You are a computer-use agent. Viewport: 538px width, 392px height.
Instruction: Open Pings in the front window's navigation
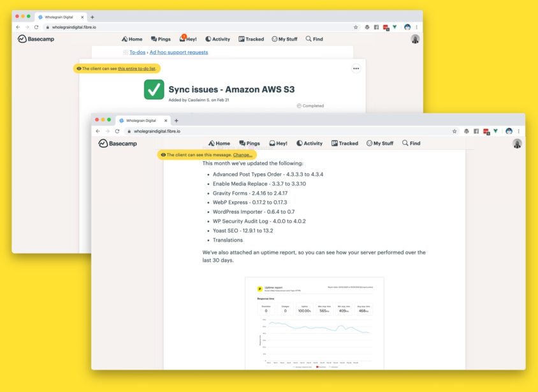click(x=249, y=143)
